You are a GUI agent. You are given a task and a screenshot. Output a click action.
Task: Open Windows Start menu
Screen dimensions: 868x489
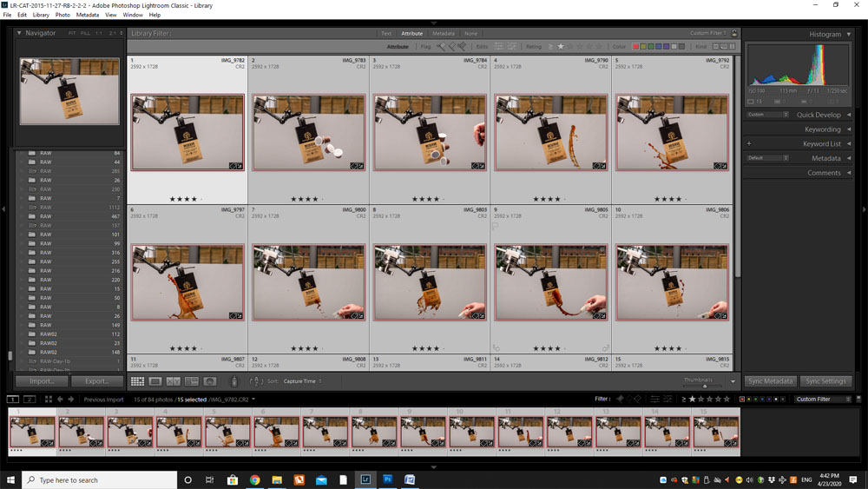click(10, 479)
